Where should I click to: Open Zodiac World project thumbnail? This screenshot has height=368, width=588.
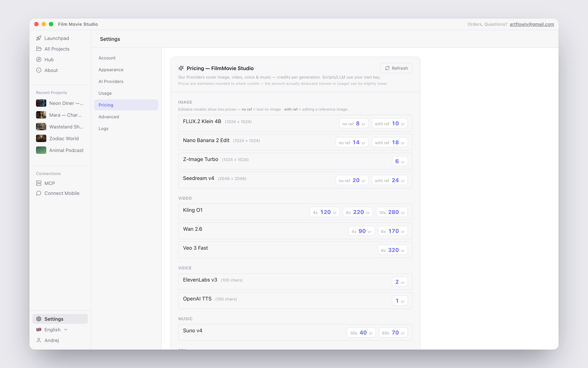pos(41,139)
